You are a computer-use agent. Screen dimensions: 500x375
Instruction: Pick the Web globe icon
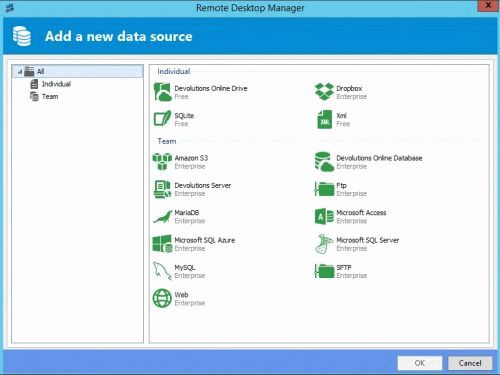coord(162,298)
